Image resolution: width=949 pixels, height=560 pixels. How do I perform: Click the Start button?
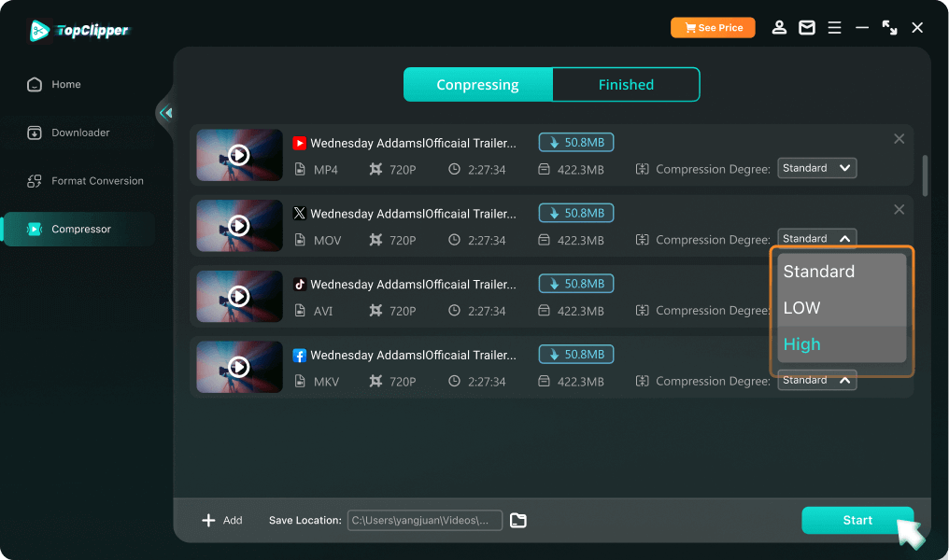click(x=857, y=520)
